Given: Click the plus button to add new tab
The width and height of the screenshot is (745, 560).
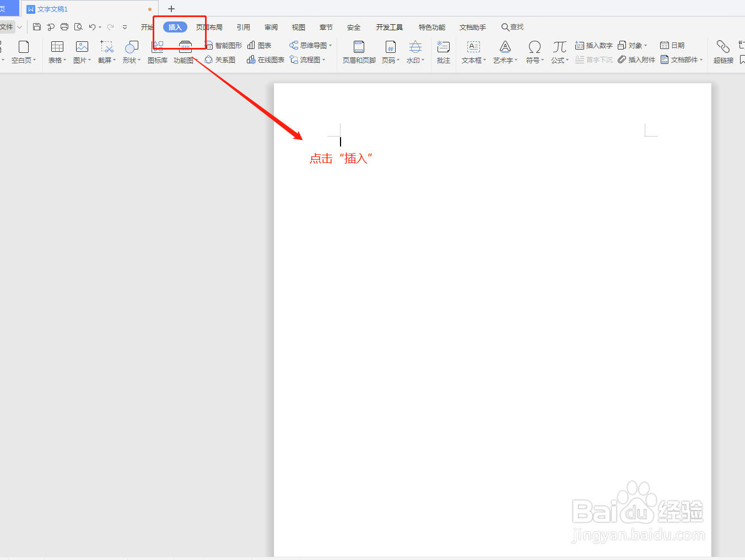Looking at the screenshot, I should [171, 9].
